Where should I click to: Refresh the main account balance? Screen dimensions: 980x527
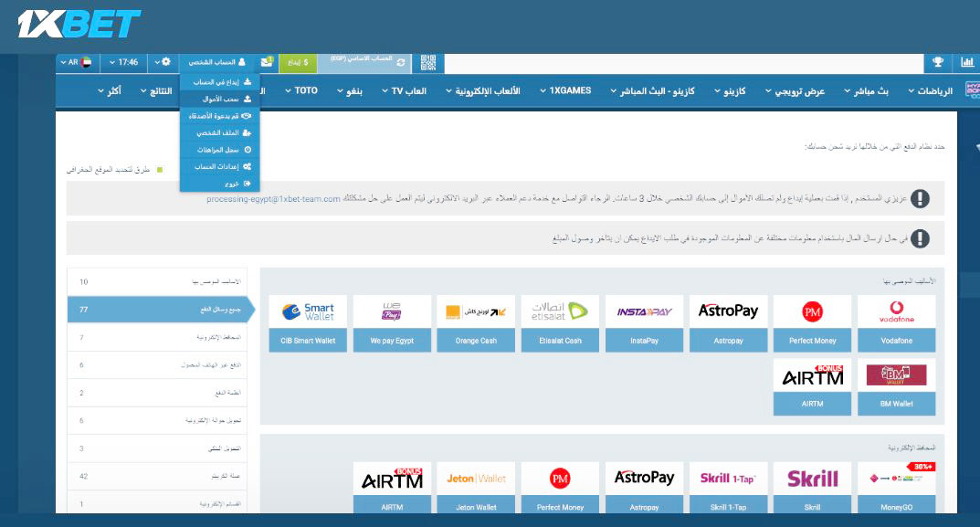pyautogui.click(x=400, y=62)
